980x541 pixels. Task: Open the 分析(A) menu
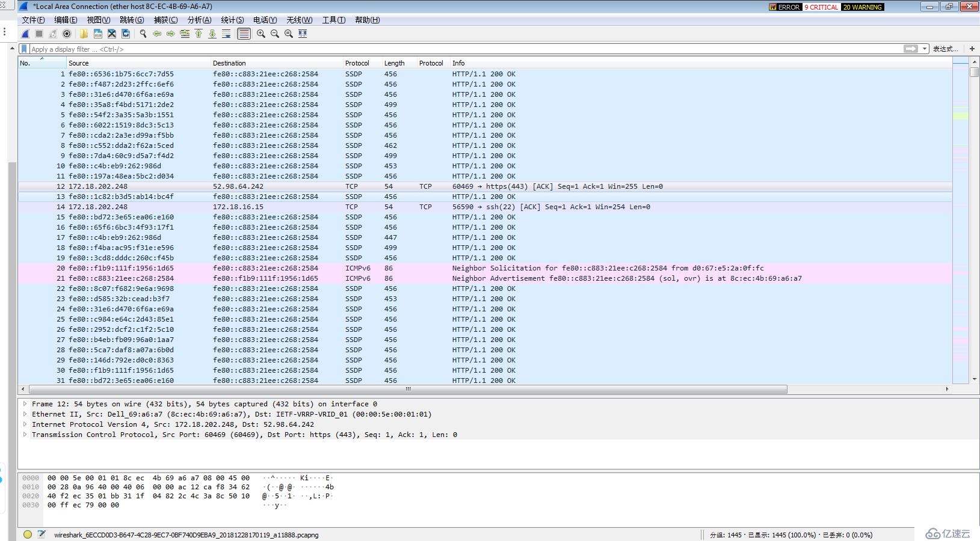tap(199, 20)
